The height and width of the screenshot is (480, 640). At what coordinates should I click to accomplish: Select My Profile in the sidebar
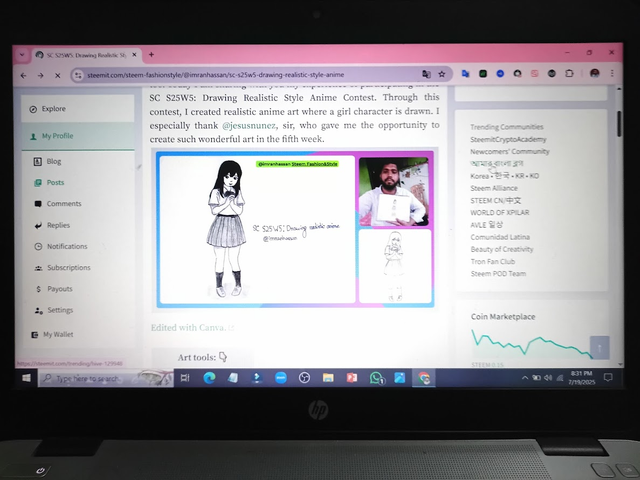pos(78,136)
